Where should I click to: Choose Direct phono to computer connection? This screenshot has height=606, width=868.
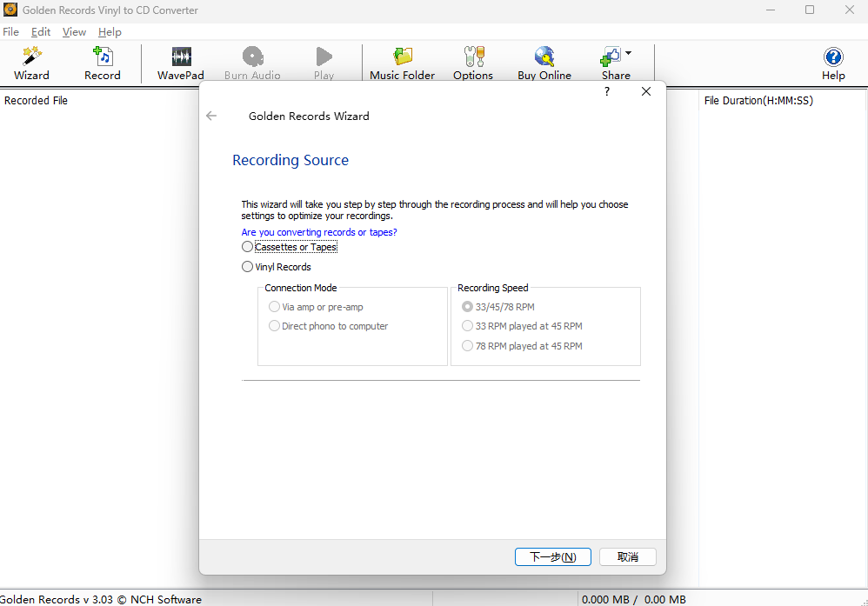(328, 326)
